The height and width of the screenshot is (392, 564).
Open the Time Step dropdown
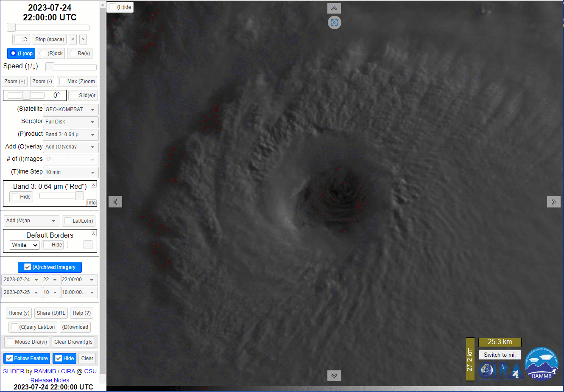pyautogui.click(x=71, y=172)
